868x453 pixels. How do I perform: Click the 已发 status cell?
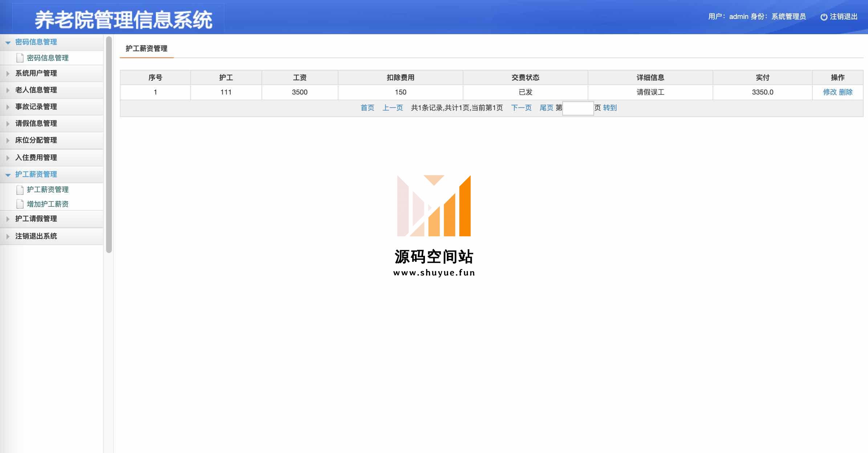pyautogui.click(x=526, y=92)
